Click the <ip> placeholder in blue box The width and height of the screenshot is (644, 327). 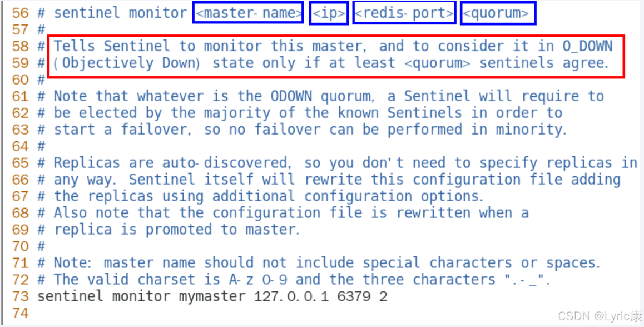(329, 13)
